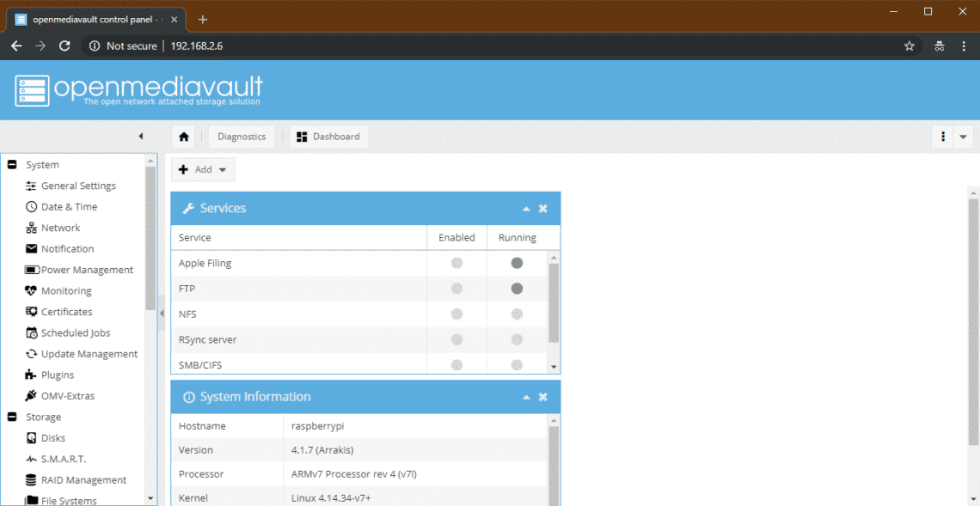Collapse the navigation sidebar with left arrow
This screenshot has height=506, width=980.
coord(141,137)
